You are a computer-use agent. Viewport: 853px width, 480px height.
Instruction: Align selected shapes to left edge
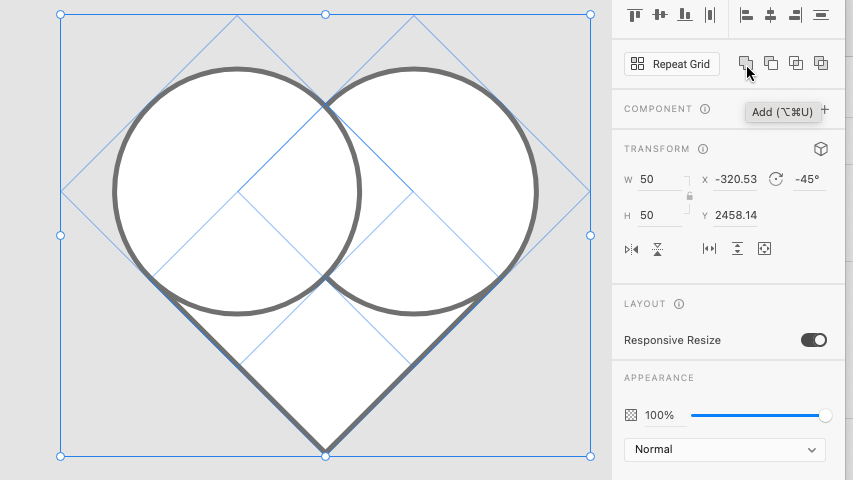click(x=745, y=15)
